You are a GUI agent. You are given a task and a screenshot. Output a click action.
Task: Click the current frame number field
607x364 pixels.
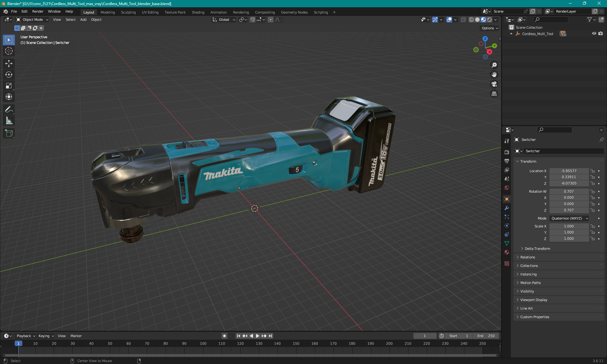pyautogui.click(x=425, y=336)
